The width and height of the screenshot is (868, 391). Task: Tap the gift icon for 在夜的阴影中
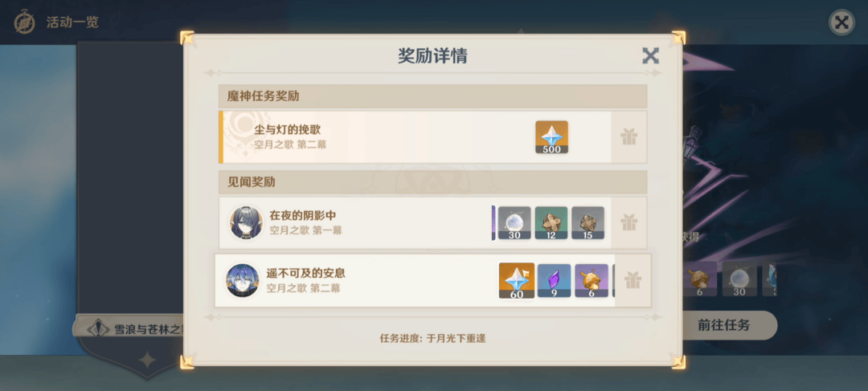pyautogui.click(x=628, y=223)
